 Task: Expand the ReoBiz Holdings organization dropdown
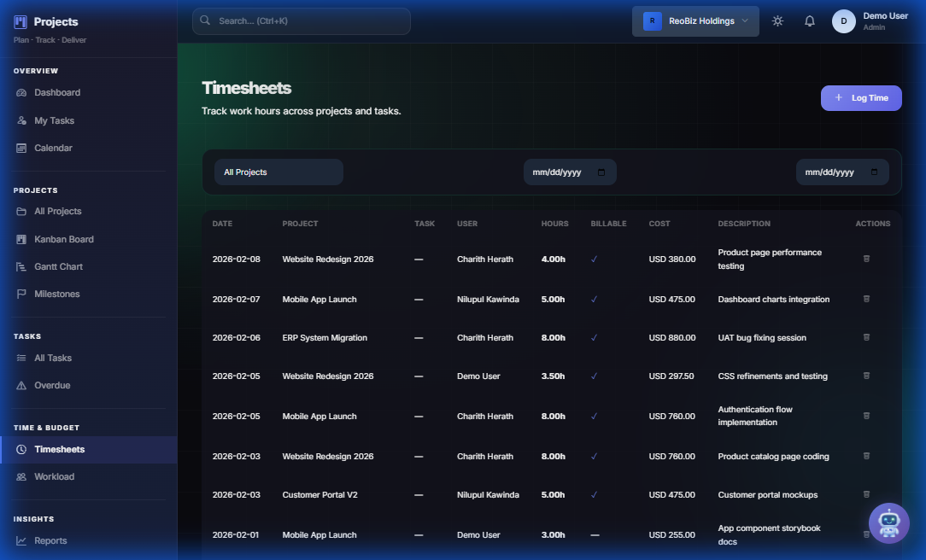[695, 20]
